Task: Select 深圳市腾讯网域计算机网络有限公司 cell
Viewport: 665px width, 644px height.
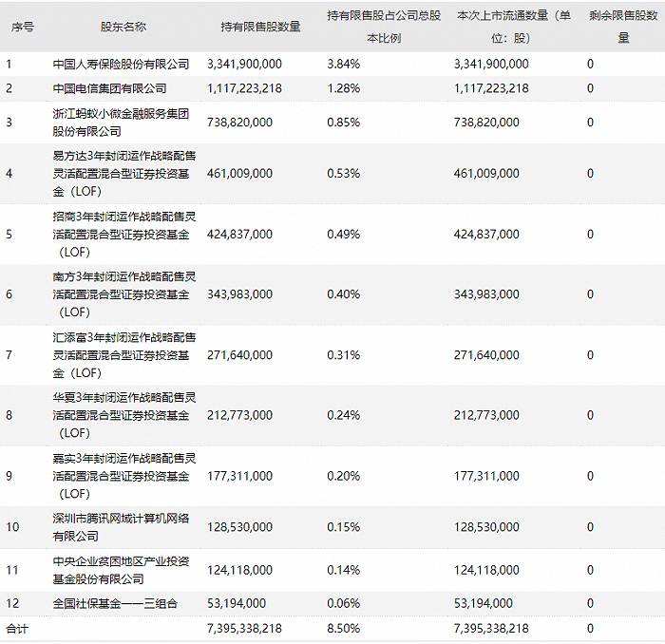Action: point(121,527)
